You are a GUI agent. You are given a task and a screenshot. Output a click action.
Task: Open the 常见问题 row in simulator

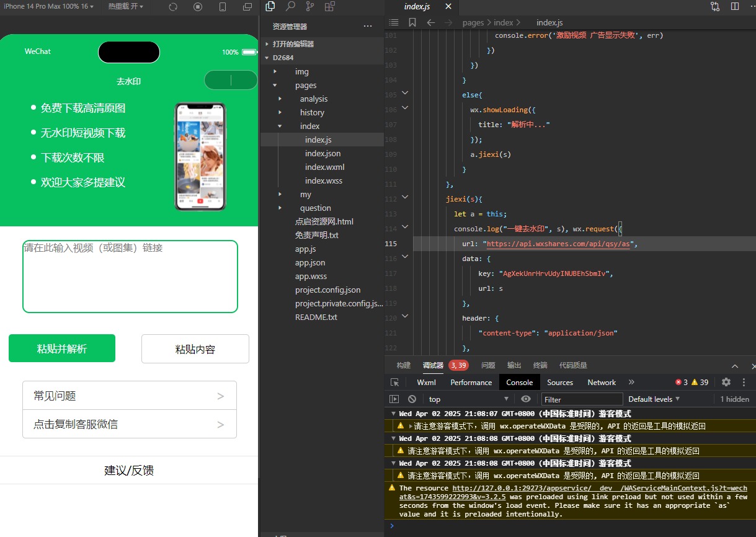point(130,396)
